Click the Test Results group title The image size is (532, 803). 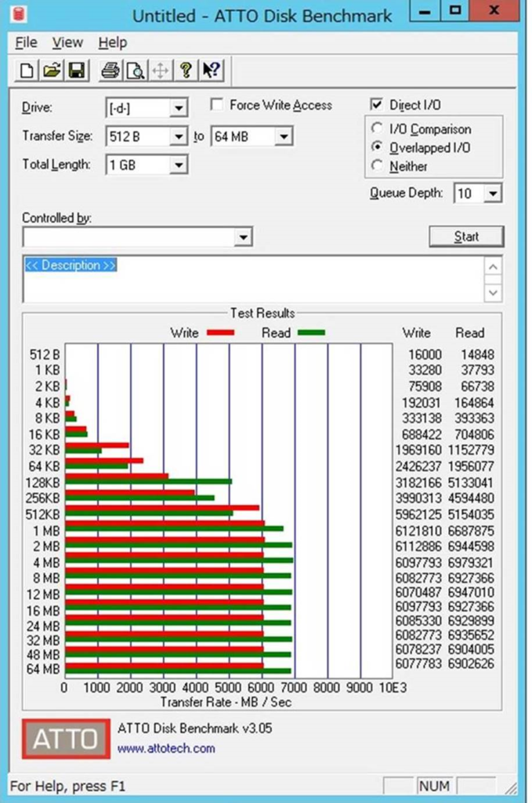[262, 313]
